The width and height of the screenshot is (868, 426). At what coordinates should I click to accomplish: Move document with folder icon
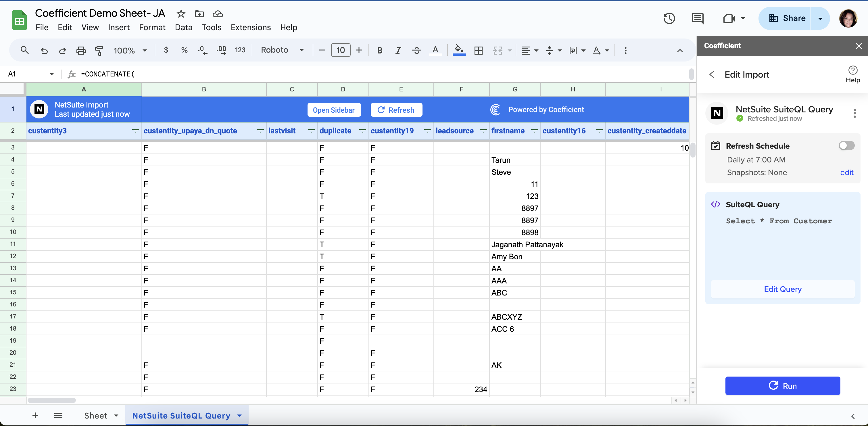tap(199, 14)
